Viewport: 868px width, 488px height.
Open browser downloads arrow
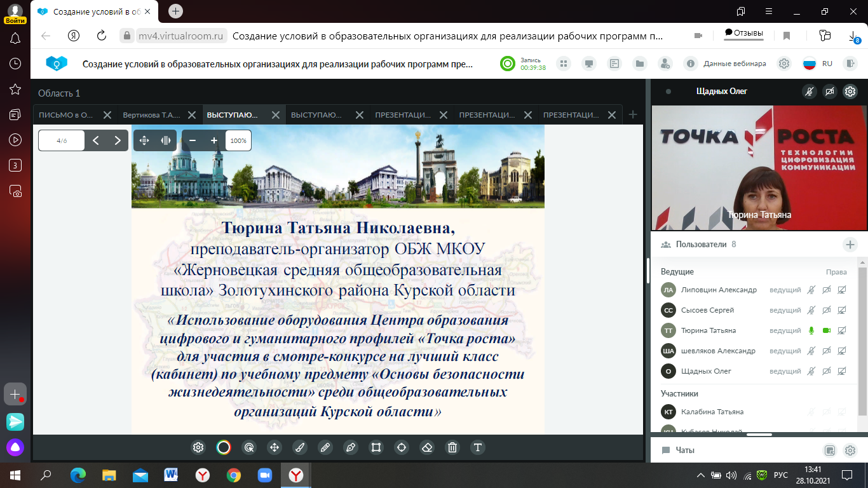click(x=853, y=36)
